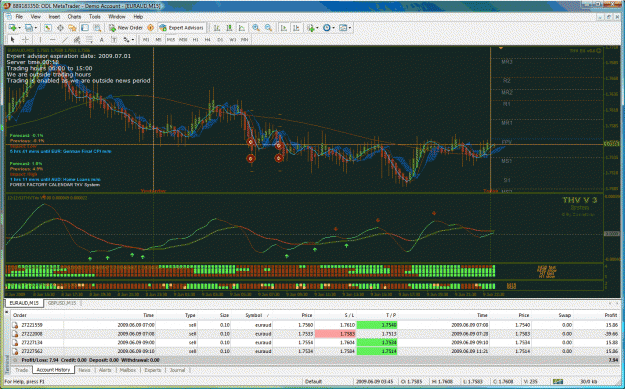
Task: Show the Market Watch window
Action: [x=48, y=28]
